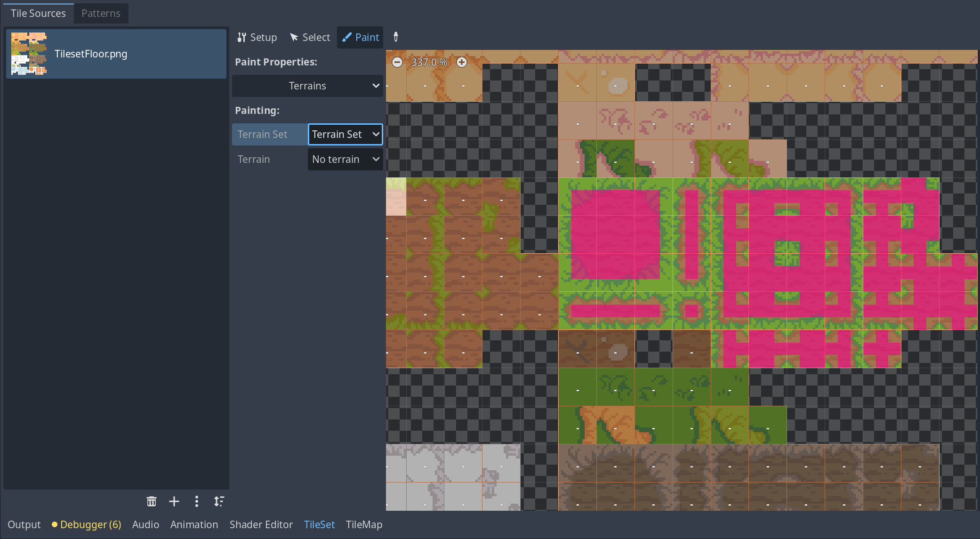
Task: Open the Terrains paint property dropdown
Action: click(307, 86)
